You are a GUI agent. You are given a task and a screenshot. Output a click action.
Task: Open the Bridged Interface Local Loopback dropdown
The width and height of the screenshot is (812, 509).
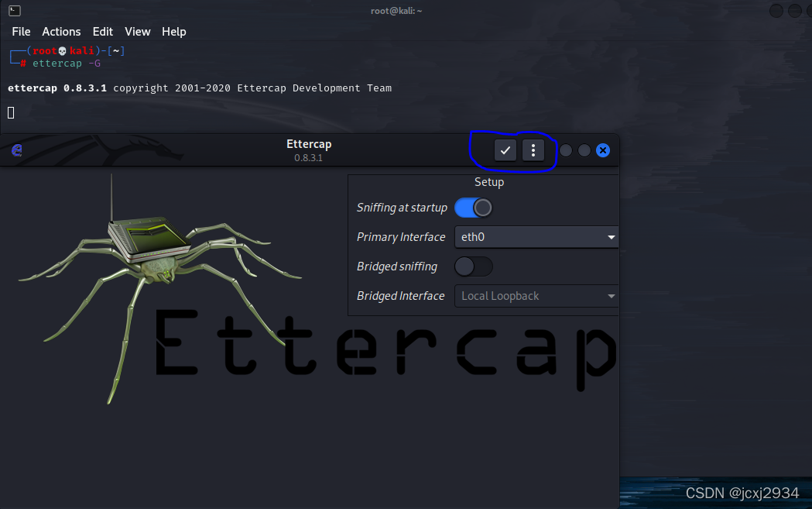[536, 296]
